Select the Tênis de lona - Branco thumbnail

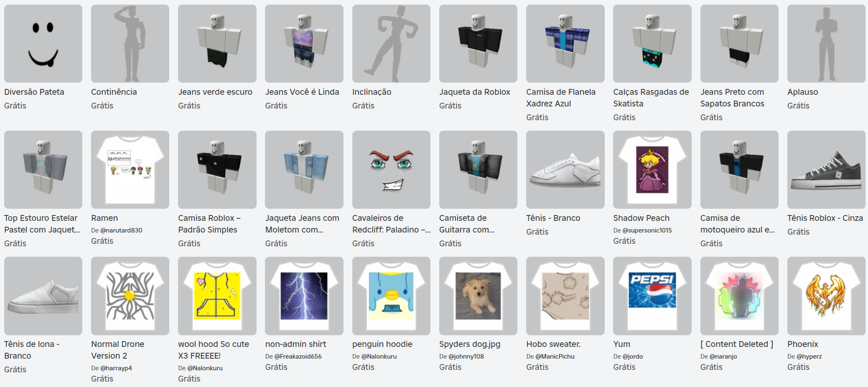pos(43,296)
